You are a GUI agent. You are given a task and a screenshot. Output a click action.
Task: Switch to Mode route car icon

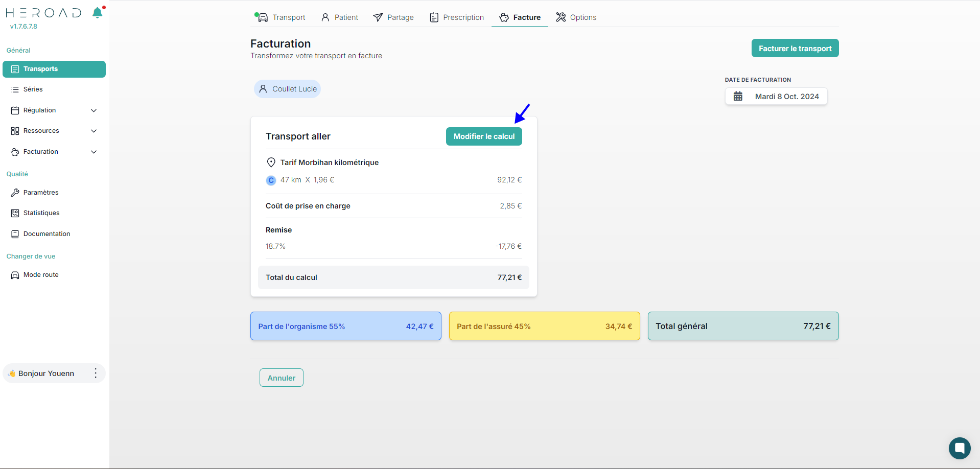tap(15, 275)
